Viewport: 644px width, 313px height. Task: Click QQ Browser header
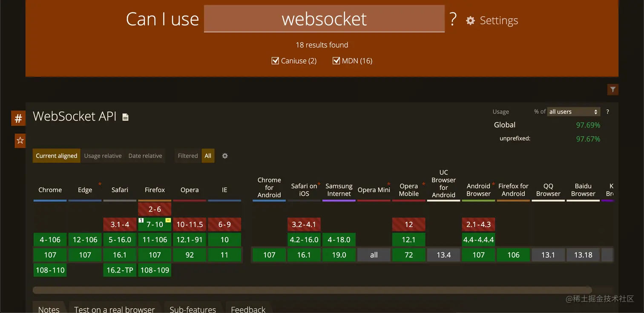click(x=548, y=190)
